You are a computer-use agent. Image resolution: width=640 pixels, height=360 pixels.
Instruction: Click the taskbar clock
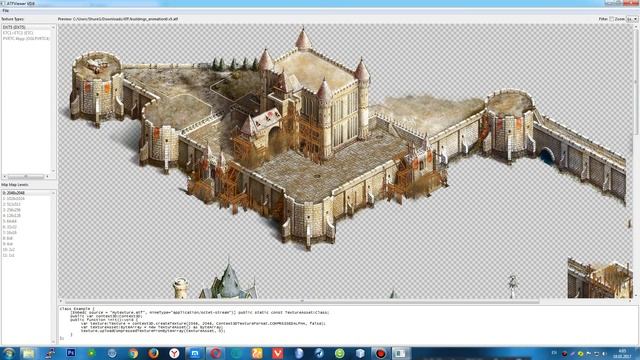(x=622, y=353)
